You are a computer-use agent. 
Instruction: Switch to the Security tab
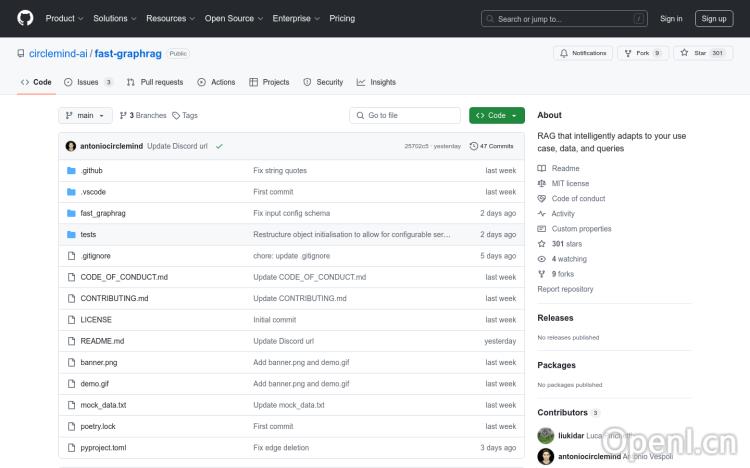tap(323, 82)
